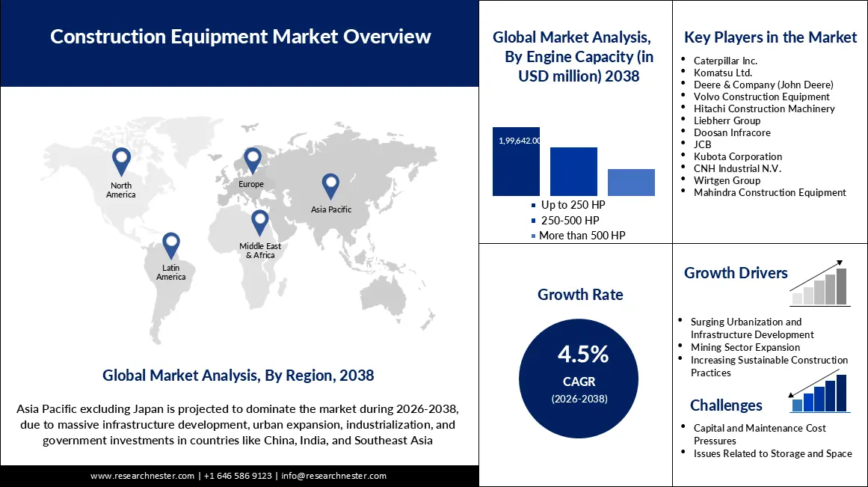Click the info@researchnester.com email address
Image resolution: width=868 pixels, height=487 pixels.
[333, 476]
